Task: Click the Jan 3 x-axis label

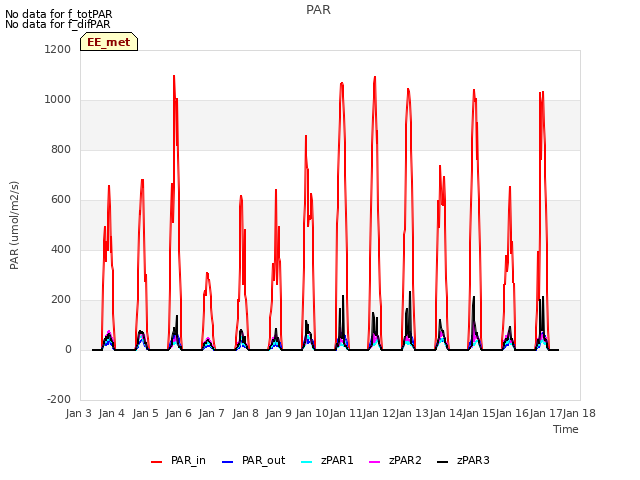Action: 79,413
